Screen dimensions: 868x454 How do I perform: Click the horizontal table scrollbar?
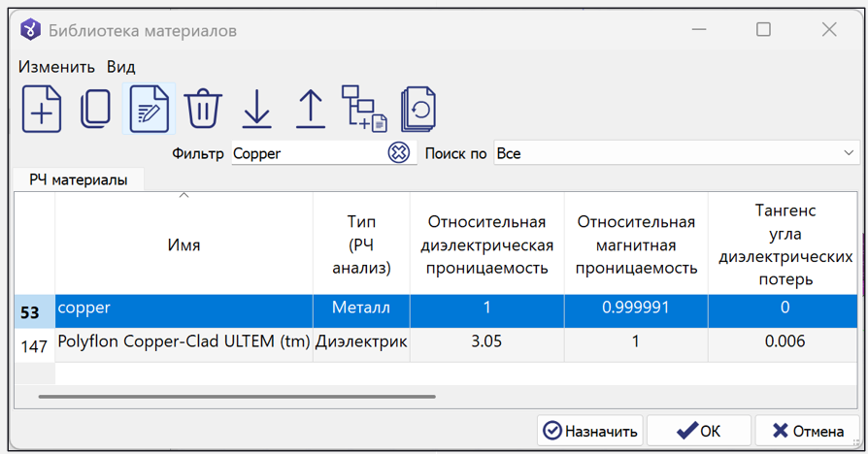(237, 396)
